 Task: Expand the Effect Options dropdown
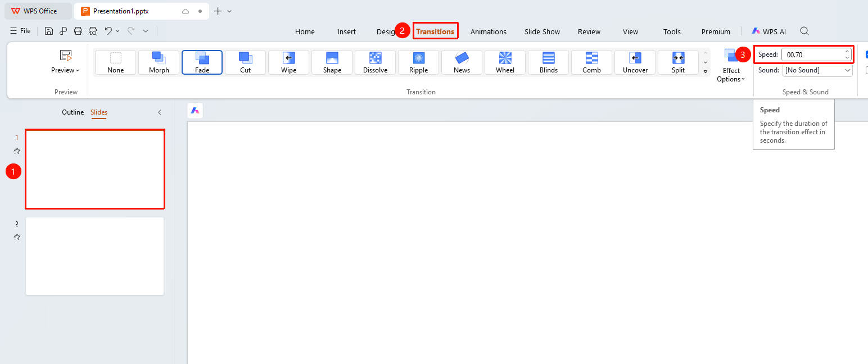click(731, 66)
